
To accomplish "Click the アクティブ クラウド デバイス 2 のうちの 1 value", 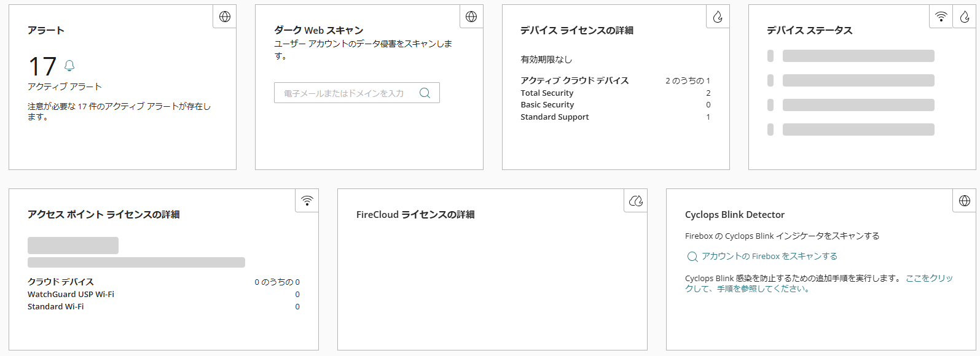I will [x=688, y=81].
